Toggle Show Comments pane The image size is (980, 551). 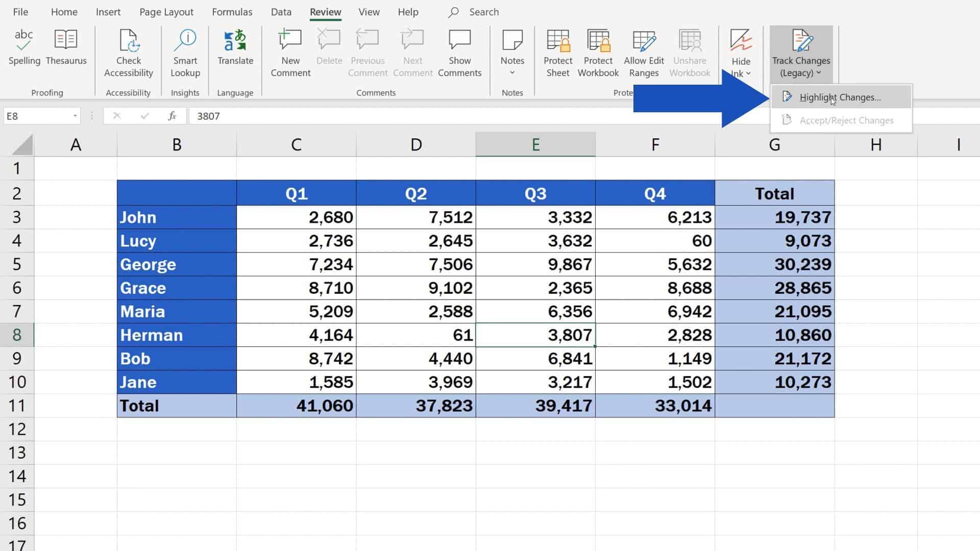(459, 51)
